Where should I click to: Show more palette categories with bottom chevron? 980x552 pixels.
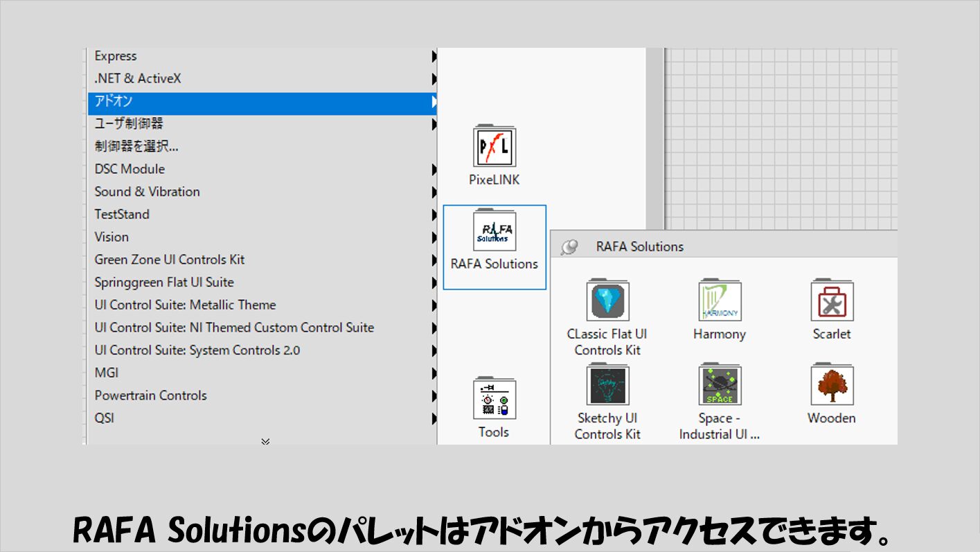tap(265, 440)
